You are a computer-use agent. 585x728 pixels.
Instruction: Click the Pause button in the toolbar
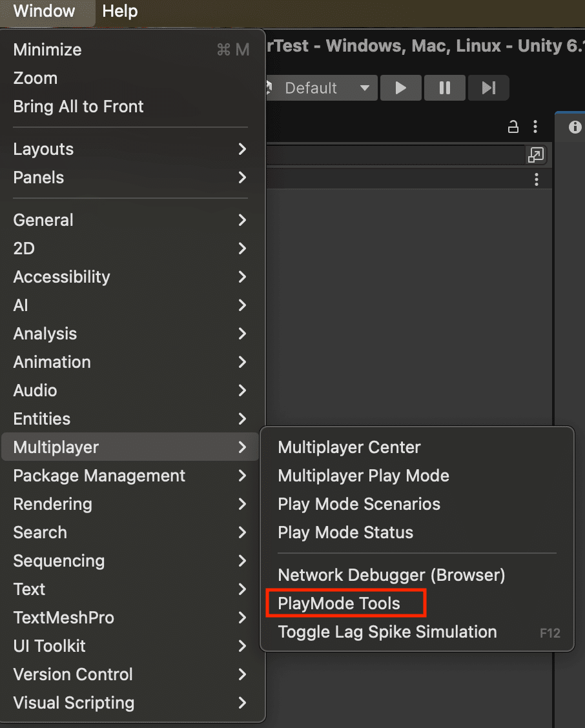click(x=444, y=88)
